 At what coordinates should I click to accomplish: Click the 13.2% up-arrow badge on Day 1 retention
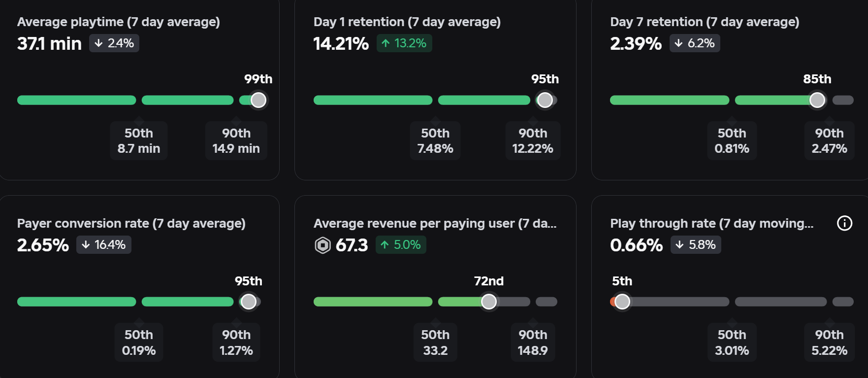tap(404, 43)
